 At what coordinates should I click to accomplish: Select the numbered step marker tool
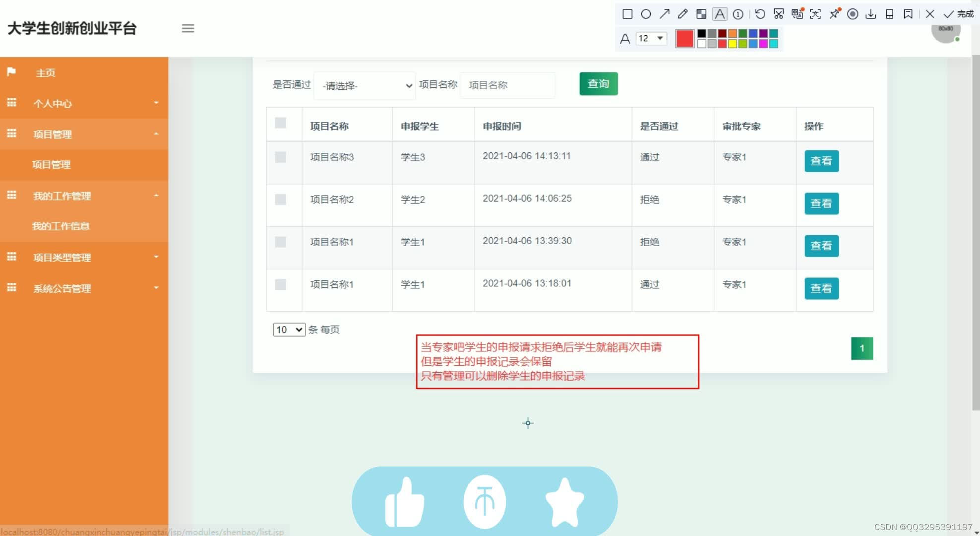pos(738,14)
